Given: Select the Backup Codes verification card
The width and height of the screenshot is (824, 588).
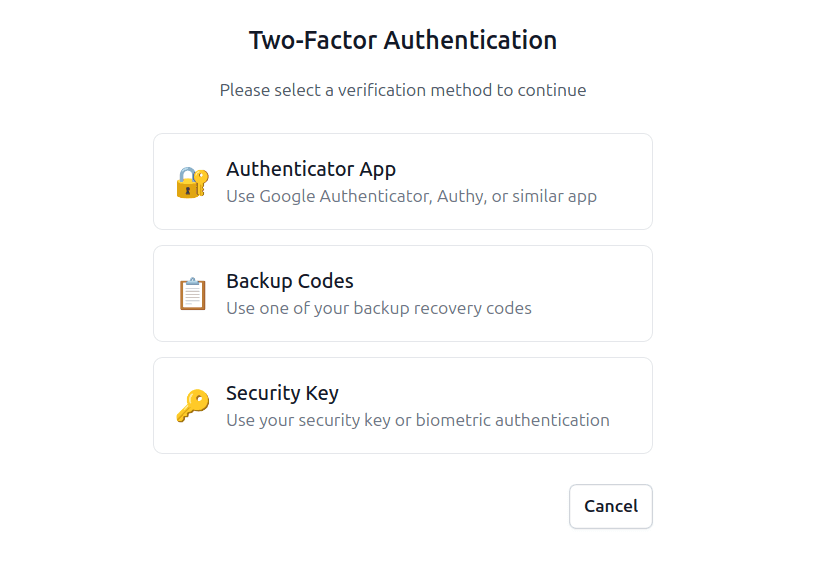Looking at the screenshot, I should coord(403,294).
